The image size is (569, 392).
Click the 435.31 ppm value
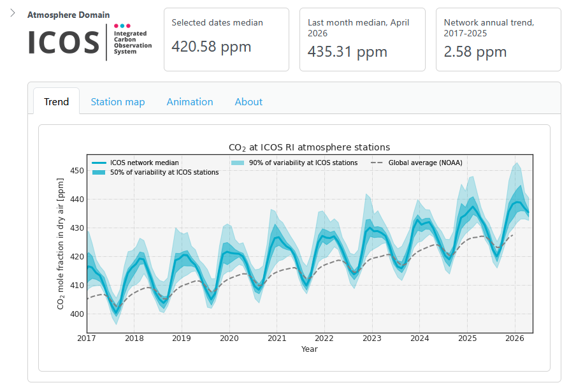tap(347, 52)
